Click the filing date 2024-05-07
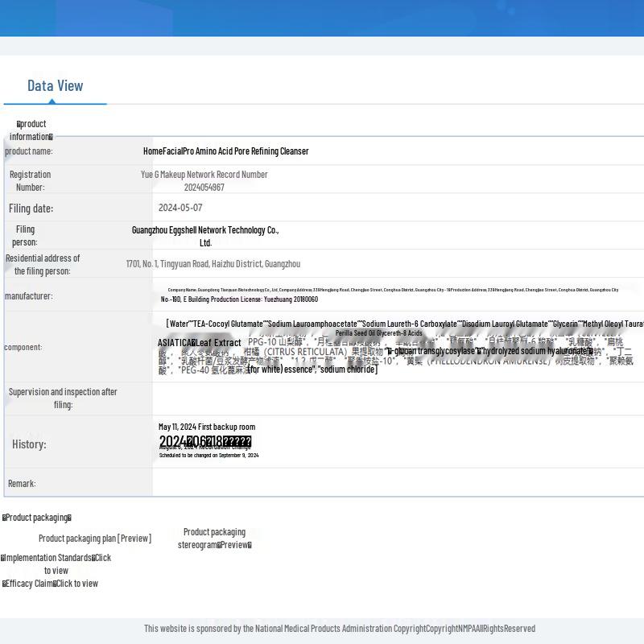 click(180, 208)
